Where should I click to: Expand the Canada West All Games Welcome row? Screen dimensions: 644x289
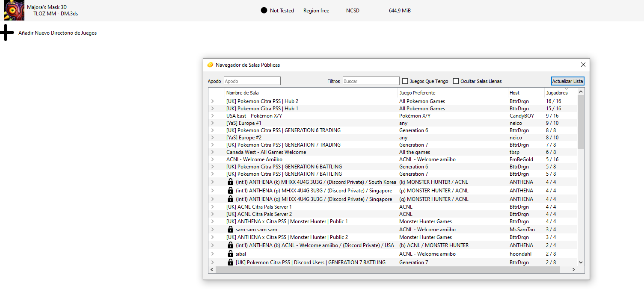212,152
